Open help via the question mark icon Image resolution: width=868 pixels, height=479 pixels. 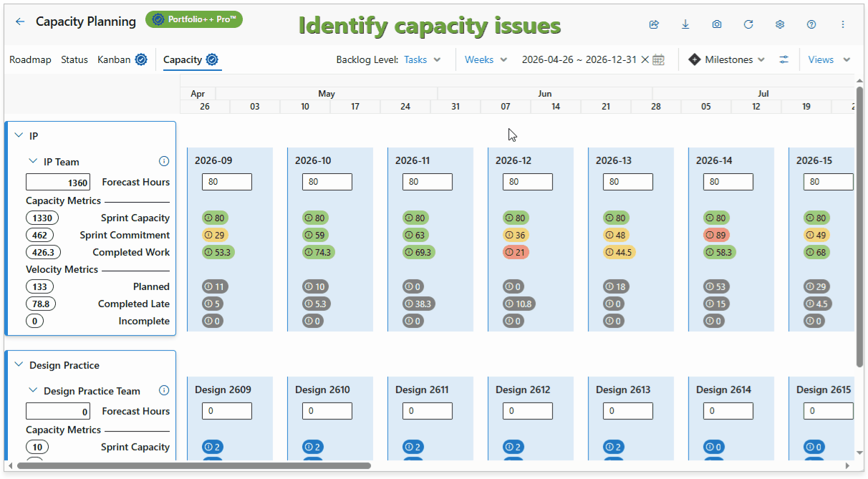[x=811, y=24]
